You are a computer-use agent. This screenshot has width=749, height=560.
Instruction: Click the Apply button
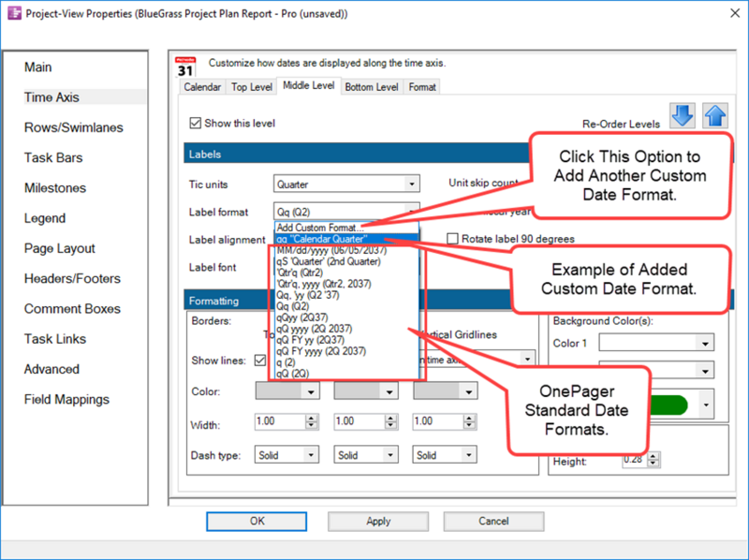pyautogui.click(x=378, y=522)
